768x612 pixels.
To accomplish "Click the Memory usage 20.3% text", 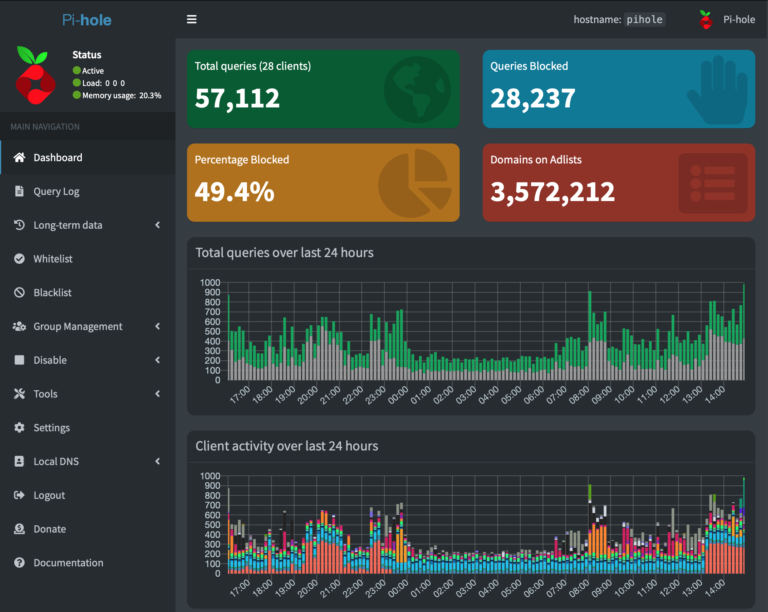I will pos(121,95).
